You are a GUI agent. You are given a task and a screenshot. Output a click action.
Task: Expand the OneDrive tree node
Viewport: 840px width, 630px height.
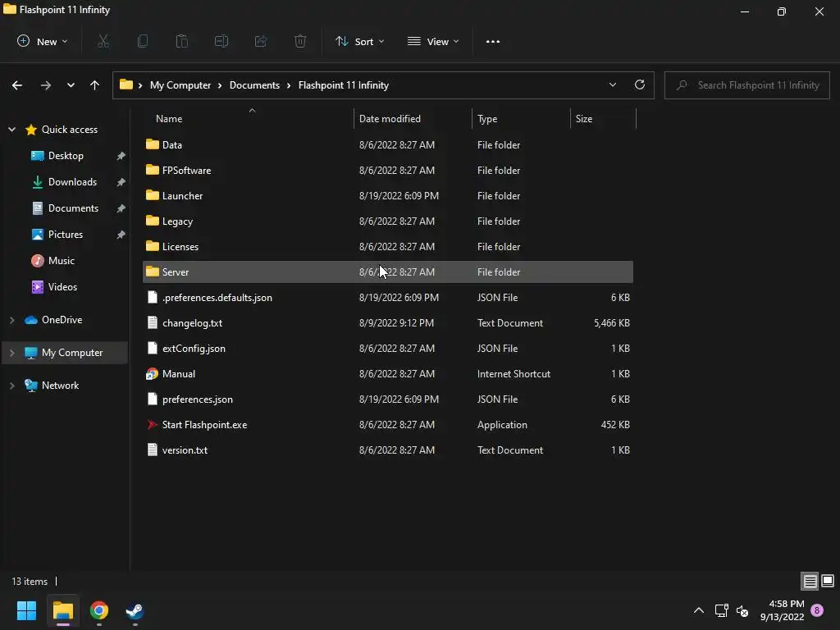pyautogui.click(x=11, y=320)
